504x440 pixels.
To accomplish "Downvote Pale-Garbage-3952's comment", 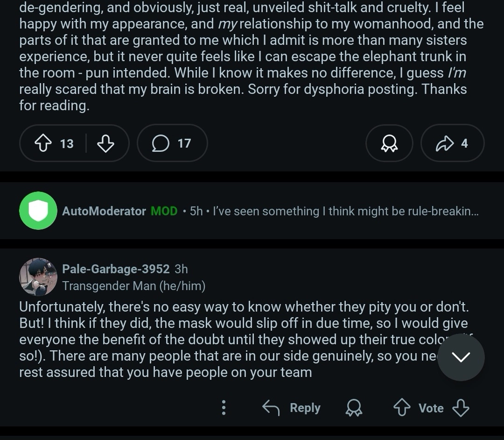I will [x=461, y=408].
